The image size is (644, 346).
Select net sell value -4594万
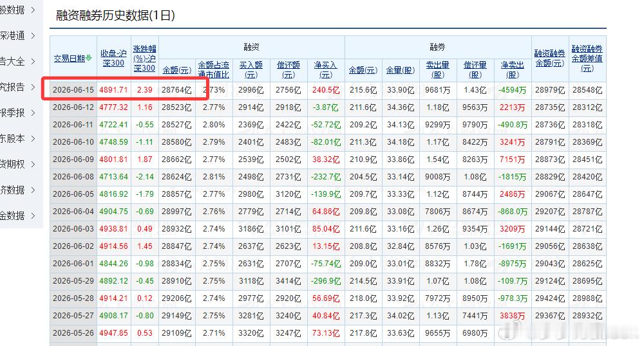click(513, 90)
